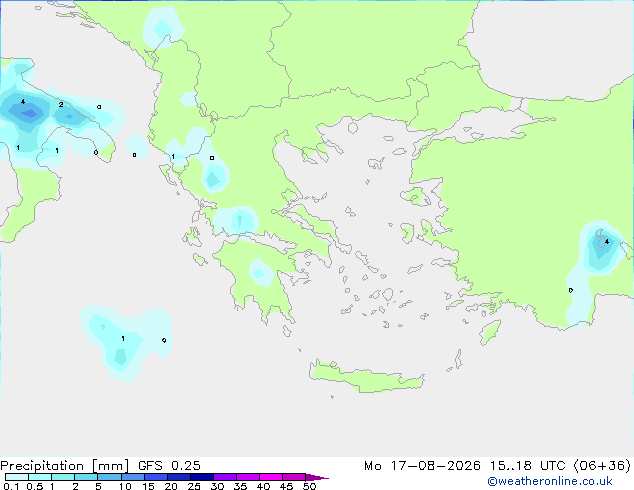Click the lightest 0.1–0.5 mm legend swatch
Screen dimensions: 634x490
pyautogui.click(x=17, y=477)
